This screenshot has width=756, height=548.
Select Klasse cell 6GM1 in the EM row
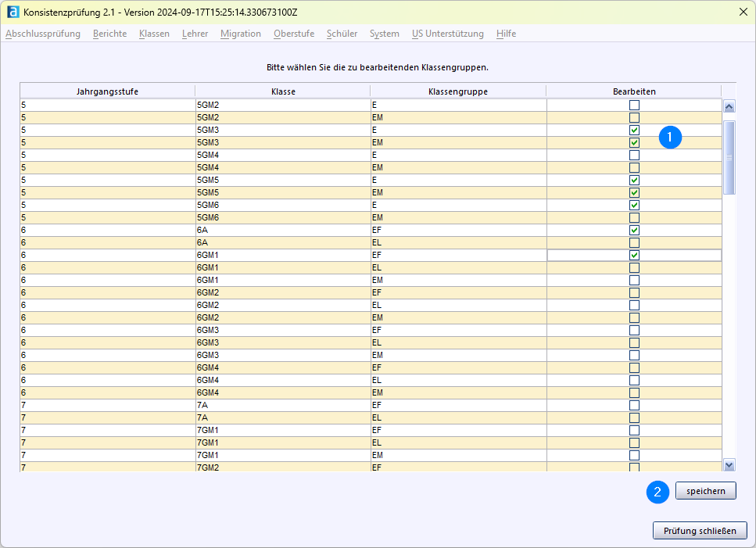point(283,281)
